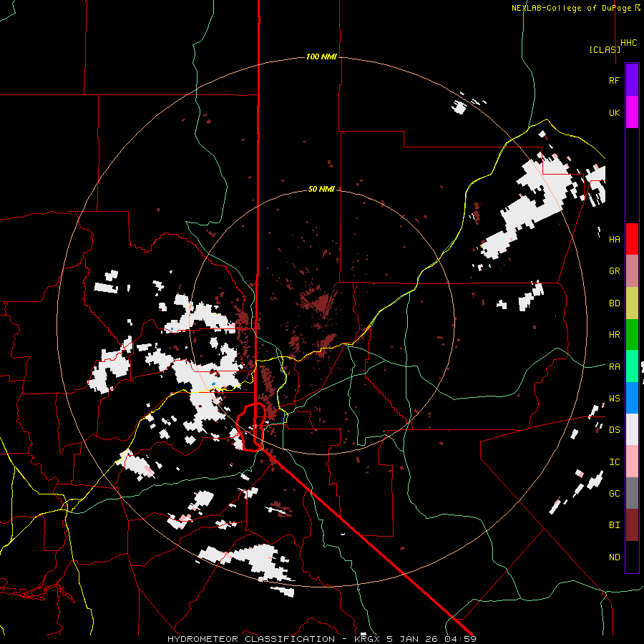
Task: Click the RF legend label
Action: coord(614,80)
